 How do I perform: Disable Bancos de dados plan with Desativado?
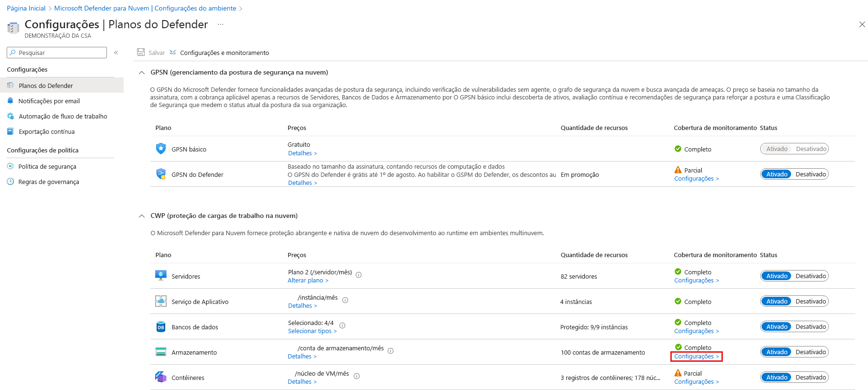[811, 326]
